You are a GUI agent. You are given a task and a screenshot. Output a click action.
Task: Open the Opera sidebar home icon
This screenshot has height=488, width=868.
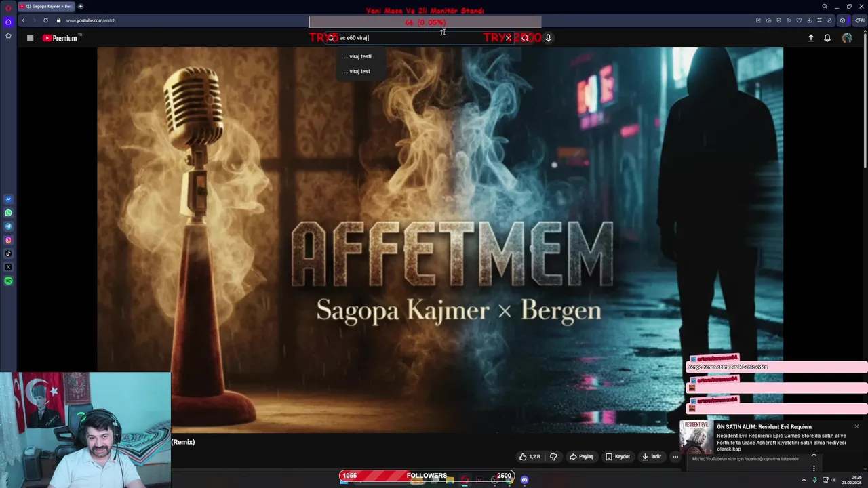click(8, 22)
